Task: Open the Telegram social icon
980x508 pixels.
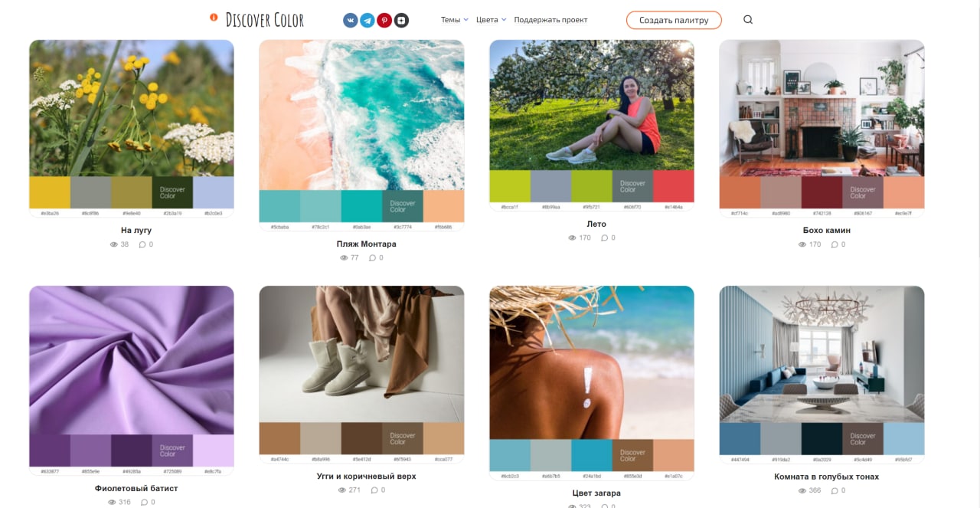Action: [x=367, y=20]
